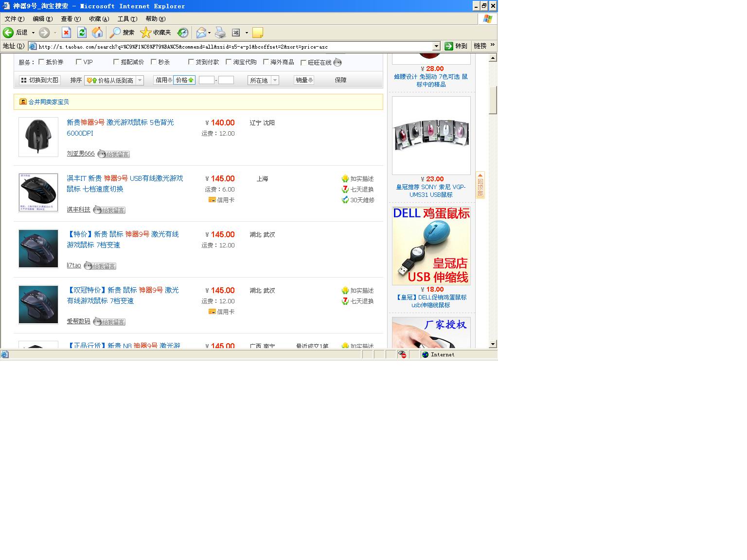Click the 辽宁 沈阳 mouse product thumbnail
This screenshot has height=560, width=747.
[x=38, y=137]
